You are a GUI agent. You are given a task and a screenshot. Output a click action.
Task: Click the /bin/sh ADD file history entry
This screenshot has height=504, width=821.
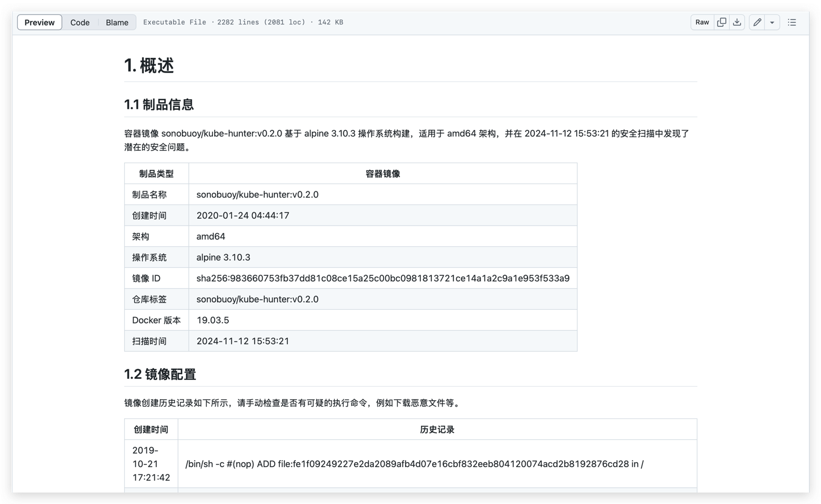[x=414, y=464]
